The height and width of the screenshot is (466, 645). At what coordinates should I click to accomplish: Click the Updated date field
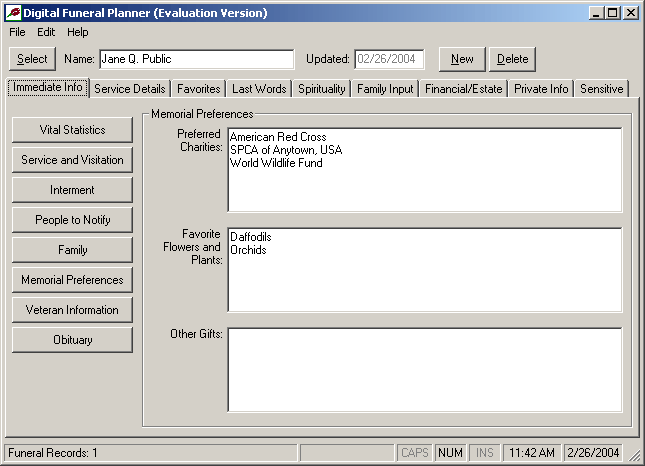pos(389,59)
